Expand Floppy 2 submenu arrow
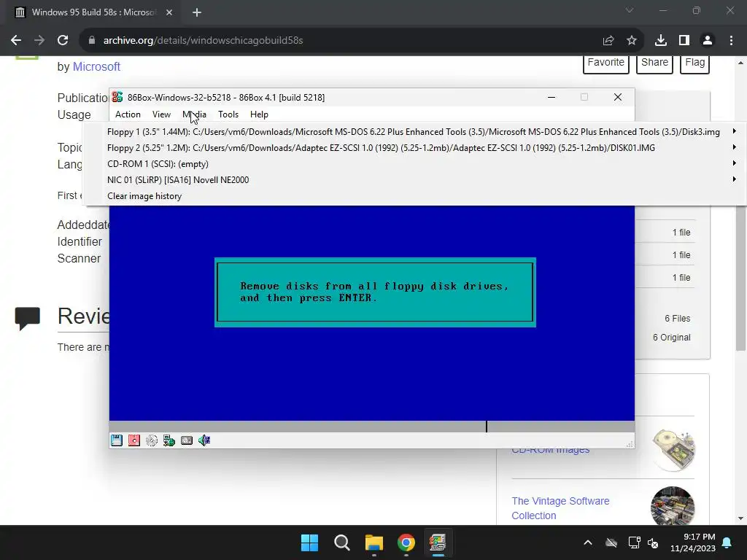747x560 pixels. [734, 147]
